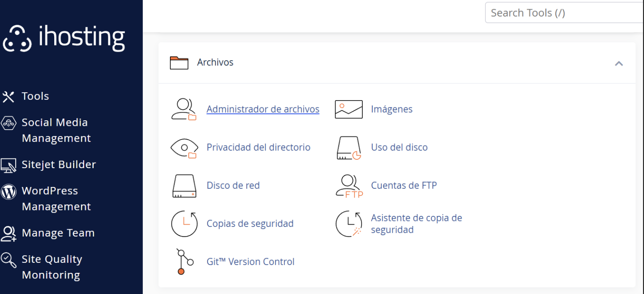Click the Cuentas de FTP icon
Viewport: 644px width, 294px height.
point(349,186)
